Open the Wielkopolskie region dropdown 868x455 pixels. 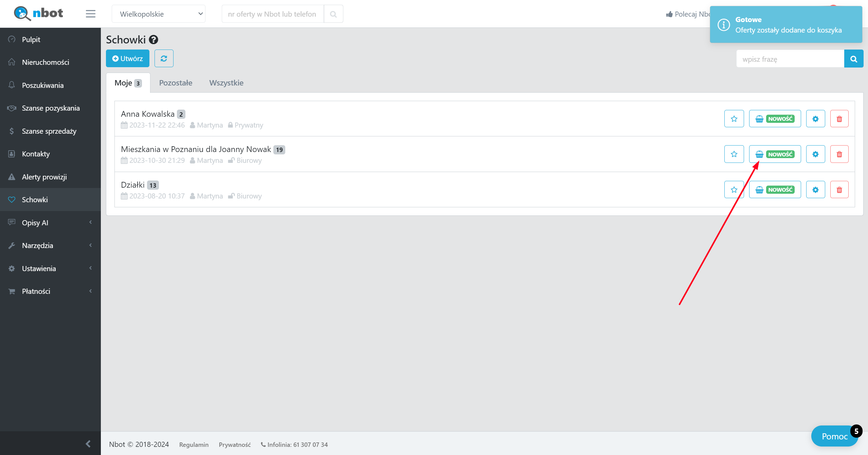159,14
